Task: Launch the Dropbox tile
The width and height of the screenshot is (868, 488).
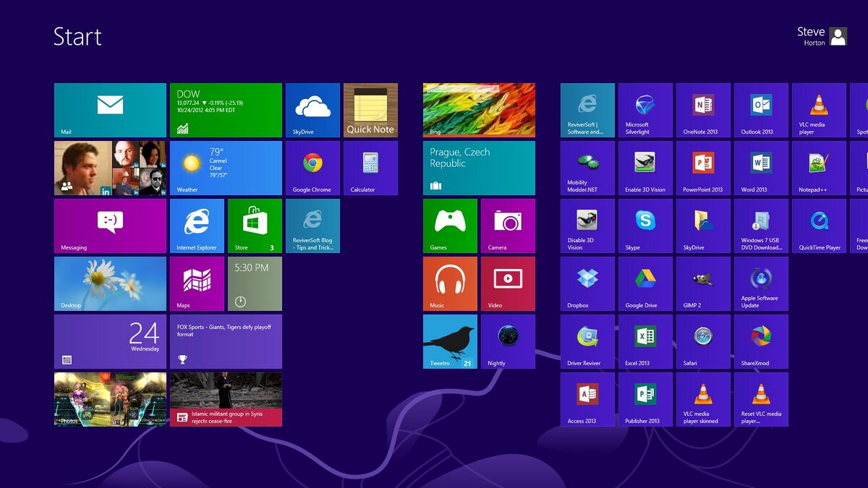Action: coord(587,283)
